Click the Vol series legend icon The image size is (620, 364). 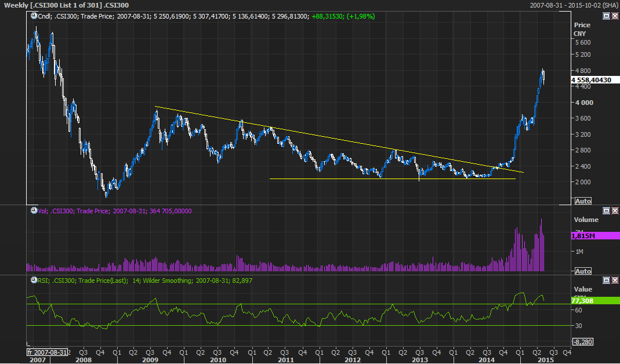(34, 210)
